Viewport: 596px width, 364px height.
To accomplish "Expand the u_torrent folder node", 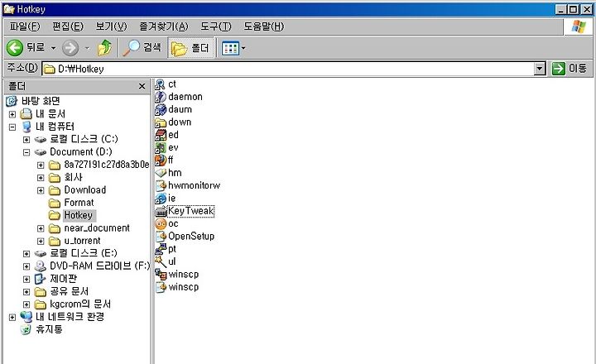I will pos(41,242).
